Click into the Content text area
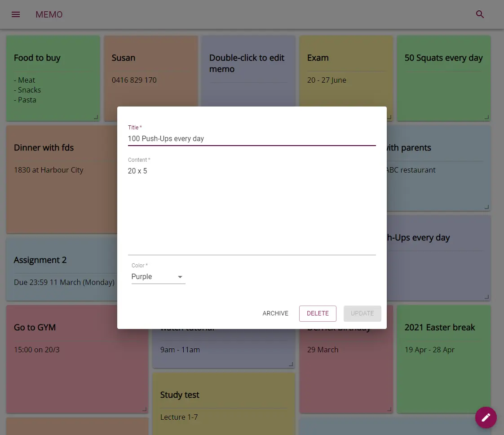The width and height of the screenshot is (504, 435). tap(252, 207)
